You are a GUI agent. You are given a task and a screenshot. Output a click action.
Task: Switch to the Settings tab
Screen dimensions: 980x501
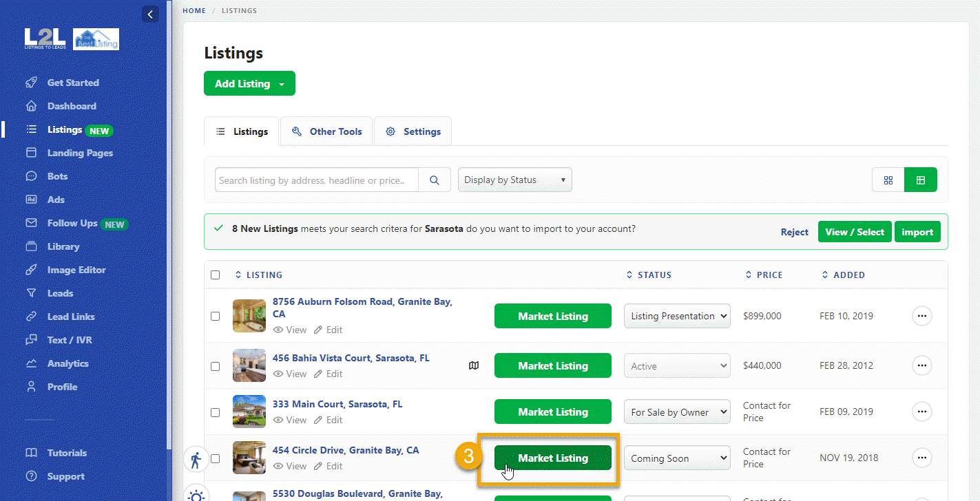[413, 131]
